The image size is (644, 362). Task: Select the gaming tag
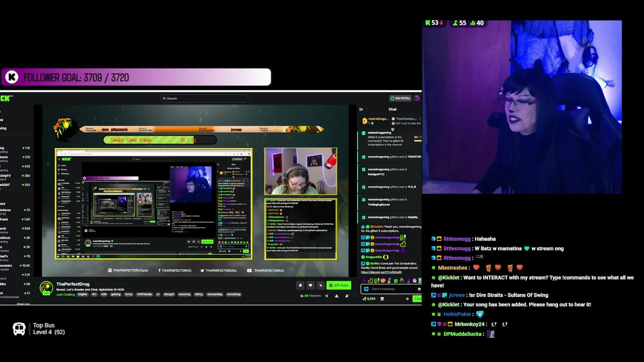pos(116,294)
